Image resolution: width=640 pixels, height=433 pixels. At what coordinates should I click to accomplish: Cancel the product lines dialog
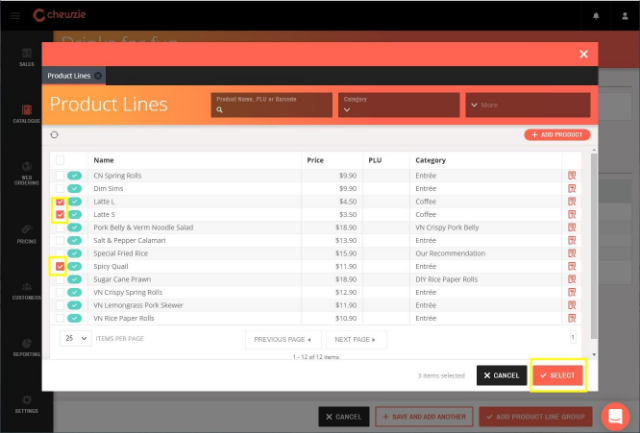click(x=502, y=375)
